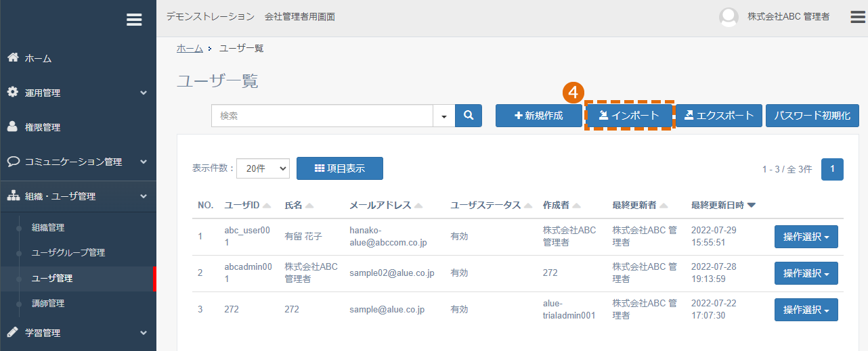Sort by 作成者 column arrow
This screenshot has width=868, height=351.
[x=578, y=206]
